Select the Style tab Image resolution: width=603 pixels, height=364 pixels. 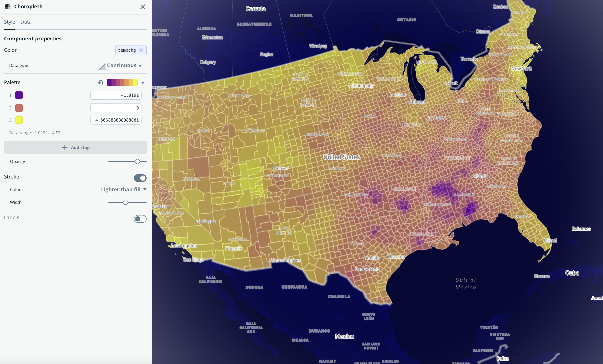(x=9, y=22)
